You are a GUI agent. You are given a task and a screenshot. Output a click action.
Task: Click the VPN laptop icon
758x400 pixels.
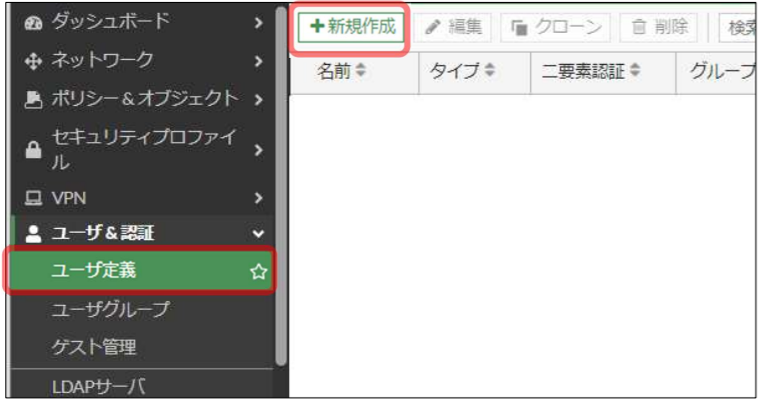click(x=33, y=198)
